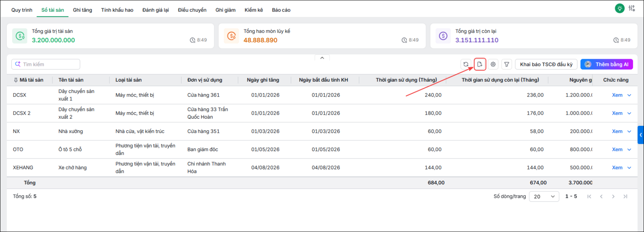Click the asset name Nhà xưởng cell
Image resolution: width=644 pixels, height=232 pixels.
[70, 131]
